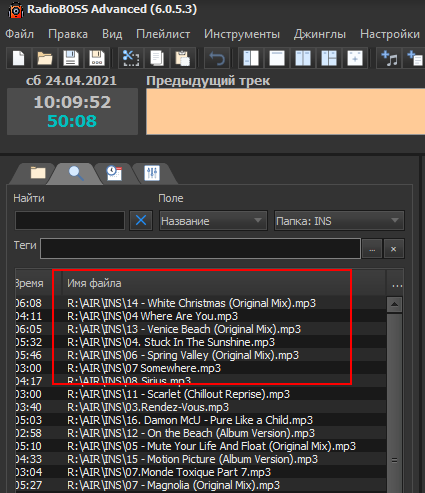Screen dimensions: 425x493
Task: Click the add panel plus icon
Action: [x=355, y=58]
